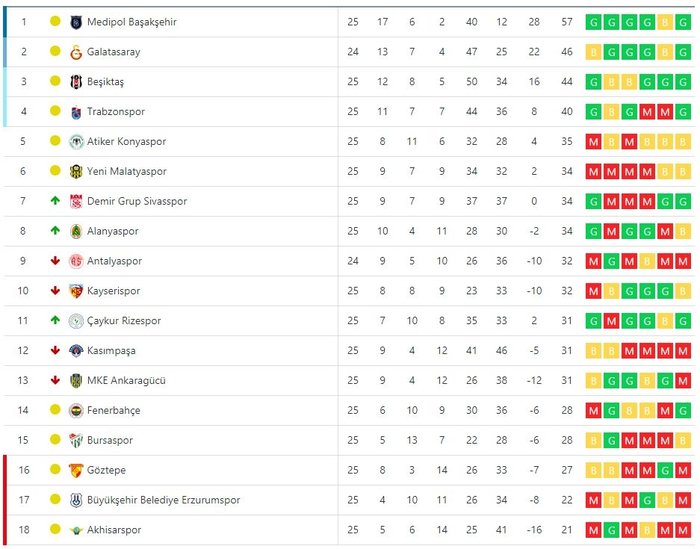700x549 pixels.
Task: Click the Göztepe club crest
Action: [76, 471]
